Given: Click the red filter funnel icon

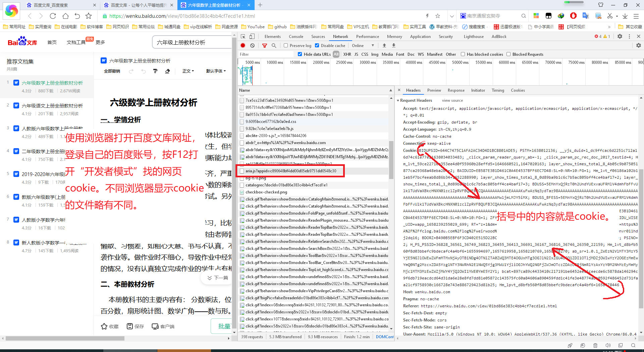Looking at the screenshot, I should (x=265, y=46).
